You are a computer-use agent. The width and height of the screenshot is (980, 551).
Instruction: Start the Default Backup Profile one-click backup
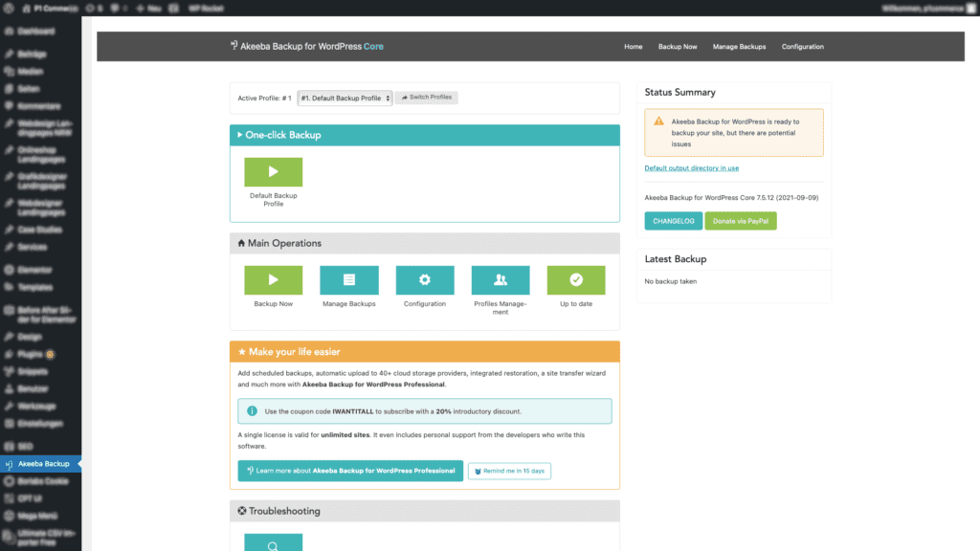[x=273, y=172]
